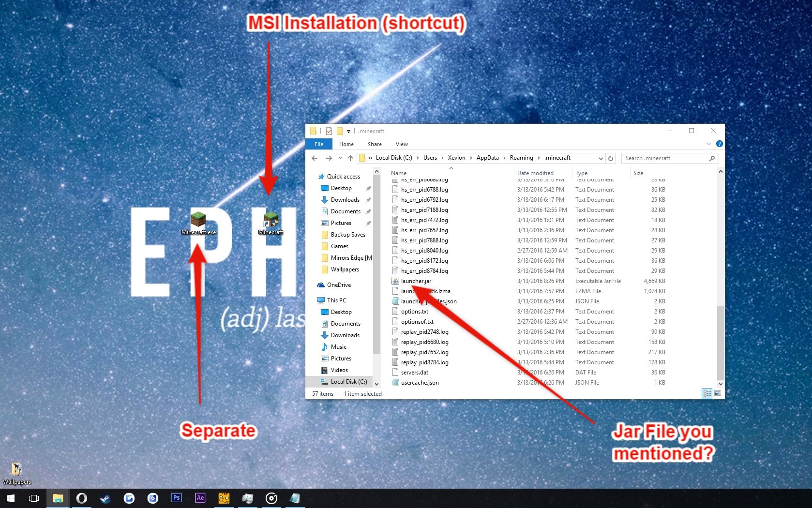This screenshot has height=508, width=812.
Task: Select the Wallpapers folder on the desktop
Action: pyautogui.click(x=17, y=473)
